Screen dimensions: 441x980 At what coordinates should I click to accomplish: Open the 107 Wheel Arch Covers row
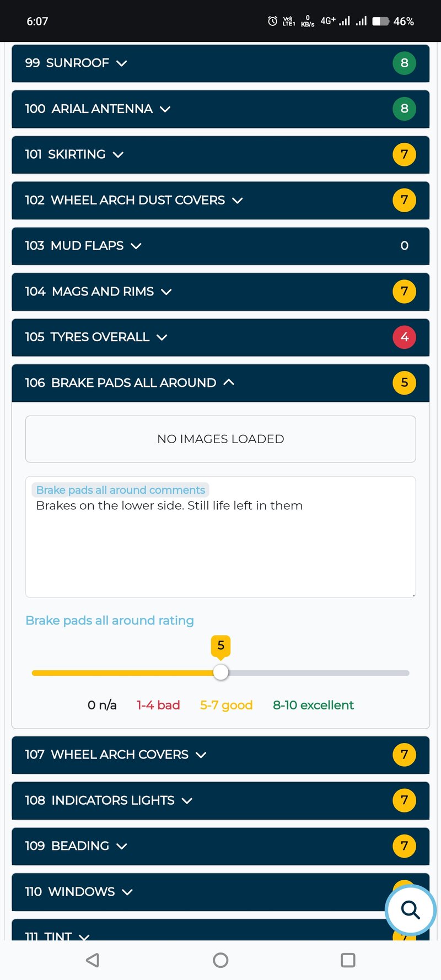[220, 755]
